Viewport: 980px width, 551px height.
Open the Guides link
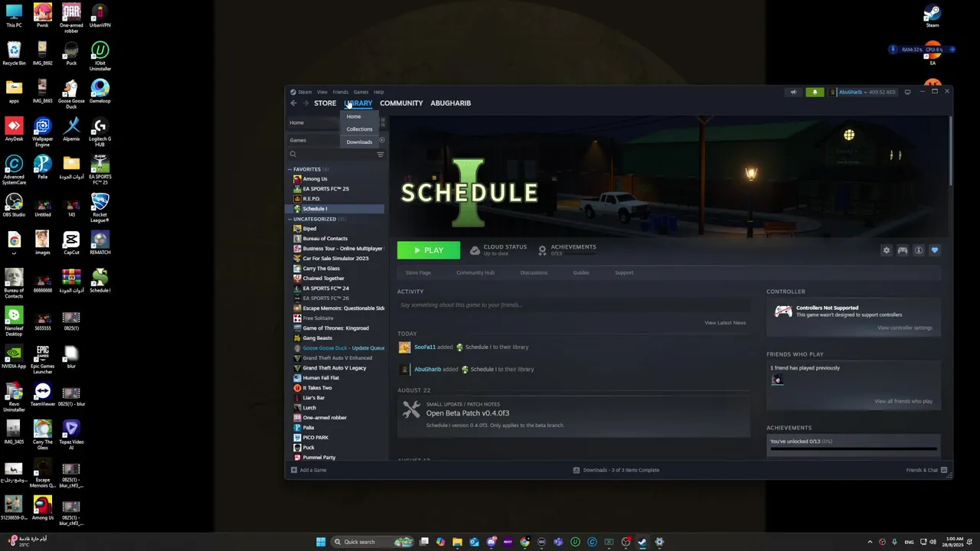click(581, 272)
